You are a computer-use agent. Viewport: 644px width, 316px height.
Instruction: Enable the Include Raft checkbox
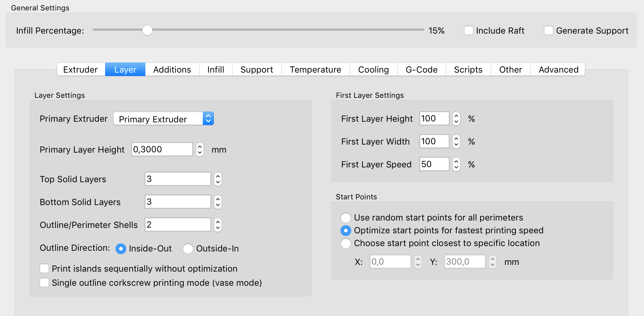[468, 31]
